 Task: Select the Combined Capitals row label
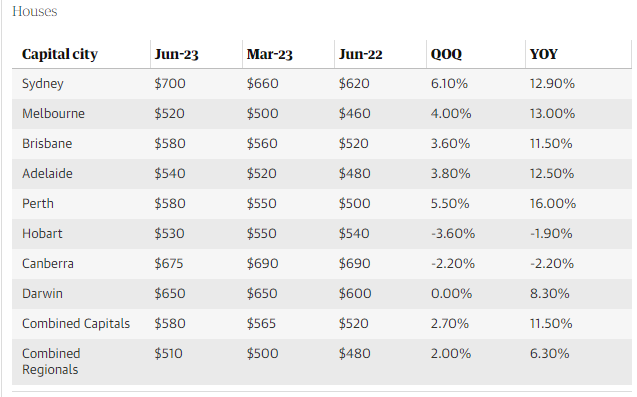[76, 324]
